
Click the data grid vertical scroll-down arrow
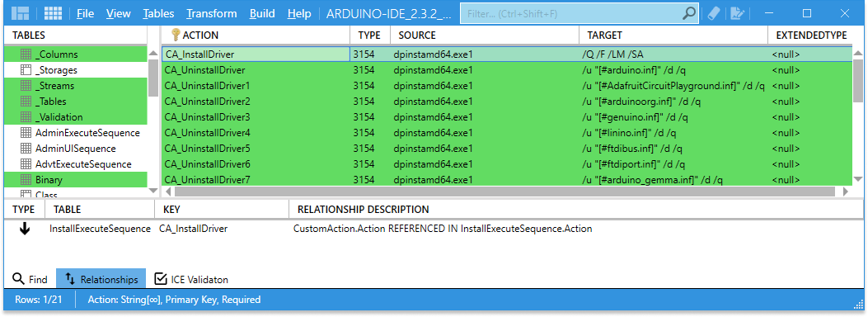coord(859,179)
